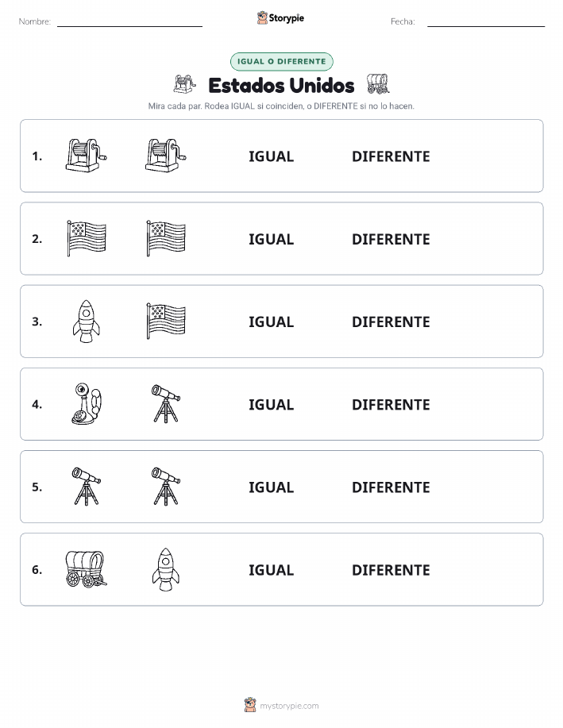This screenshot has width=563, height=728.
Task: Click the covered wagon in row 6
Action: pos(86,569)
